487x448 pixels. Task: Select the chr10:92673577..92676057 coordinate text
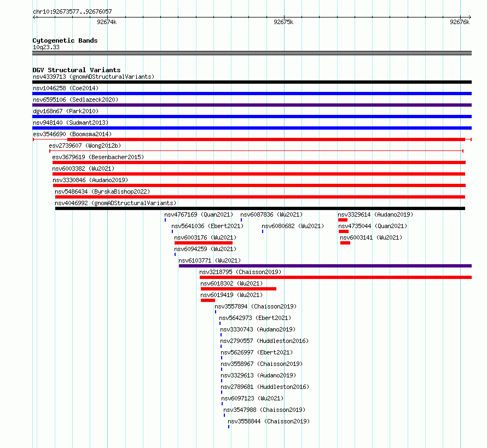(x=72, y=12)
